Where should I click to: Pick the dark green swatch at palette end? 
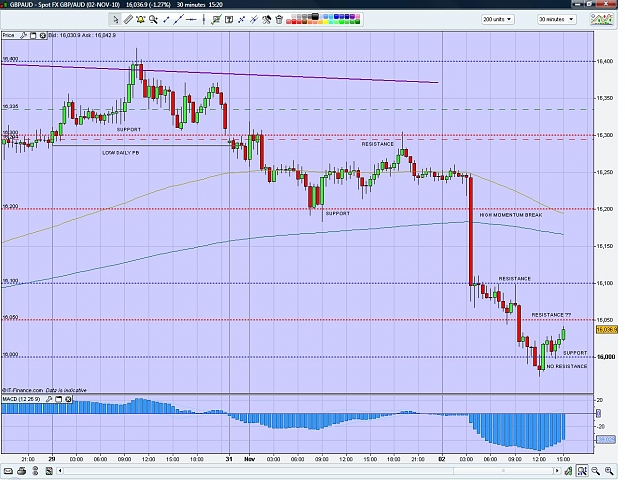358,22
